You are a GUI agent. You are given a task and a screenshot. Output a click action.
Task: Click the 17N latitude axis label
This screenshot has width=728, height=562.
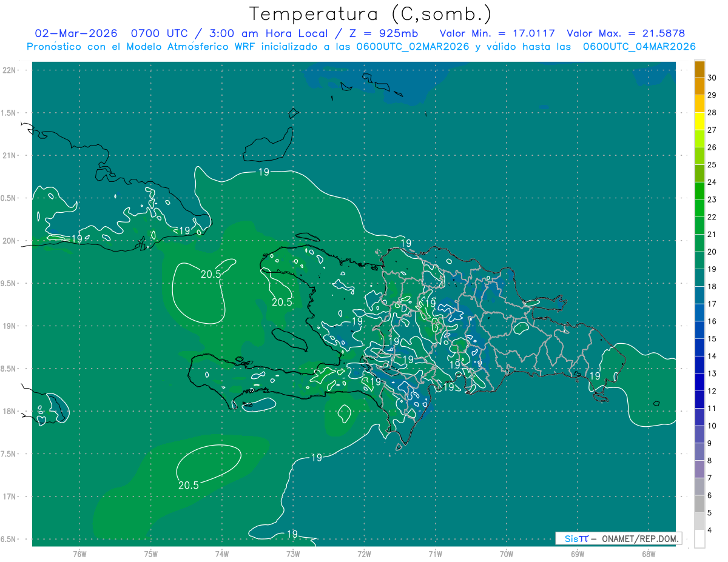(x=11, y=497)
